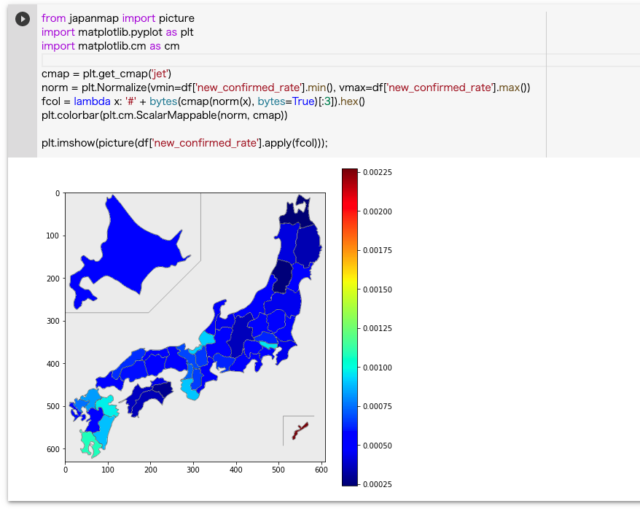This screenshot has height=509, width=640.
Task: Click x-axis tick label 400
Action: [236, 470]
